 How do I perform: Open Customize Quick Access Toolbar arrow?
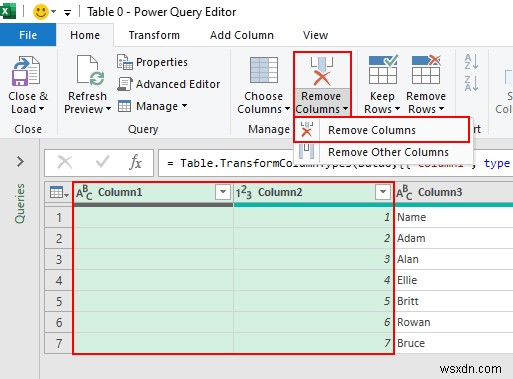(x=67, y=13)
